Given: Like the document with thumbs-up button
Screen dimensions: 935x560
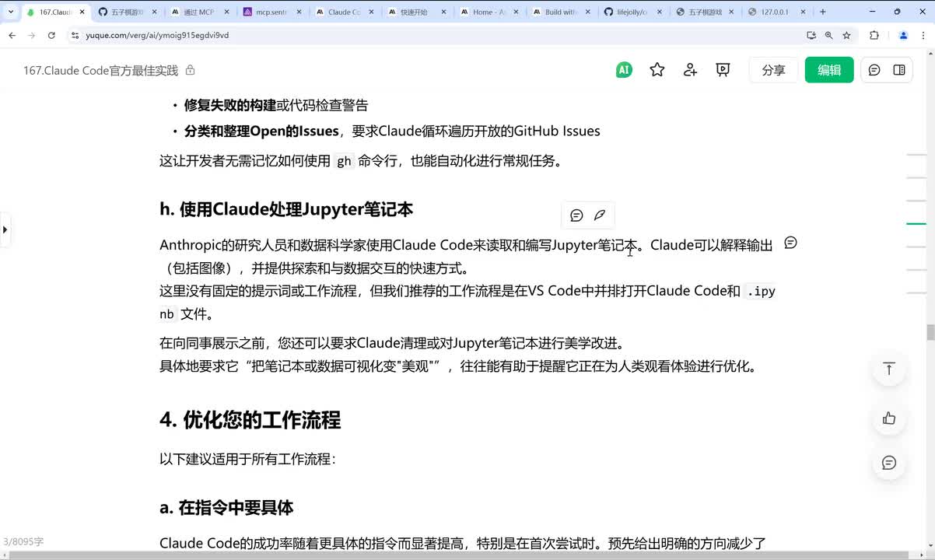Looking at the screenshot, I should [889, 418].
